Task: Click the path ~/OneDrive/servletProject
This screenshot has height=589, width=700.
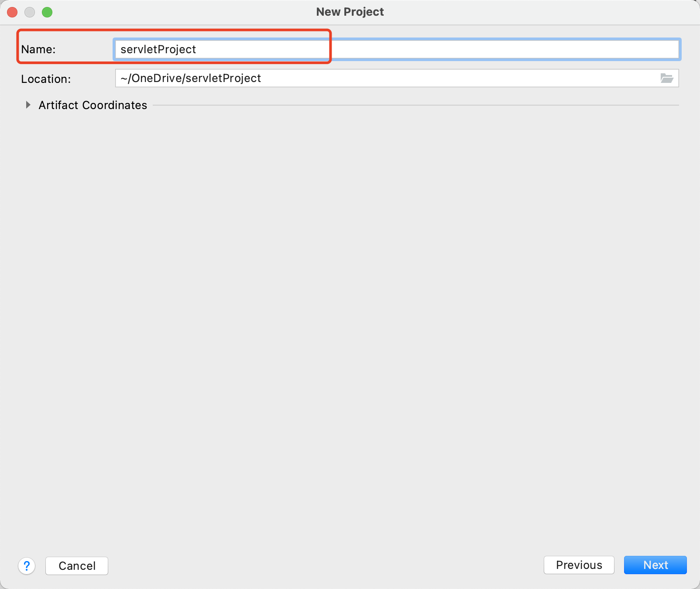Action: point(190,78)
